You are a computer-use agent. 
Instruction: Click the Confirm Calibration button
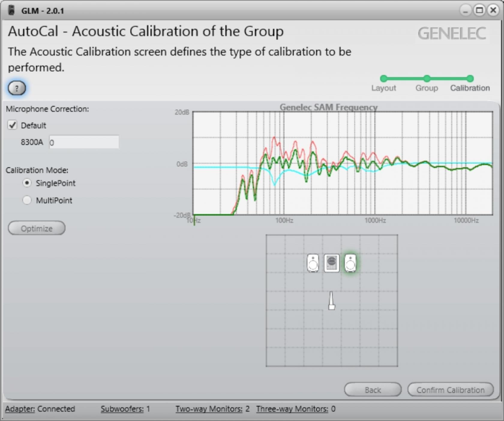(450, 390)
